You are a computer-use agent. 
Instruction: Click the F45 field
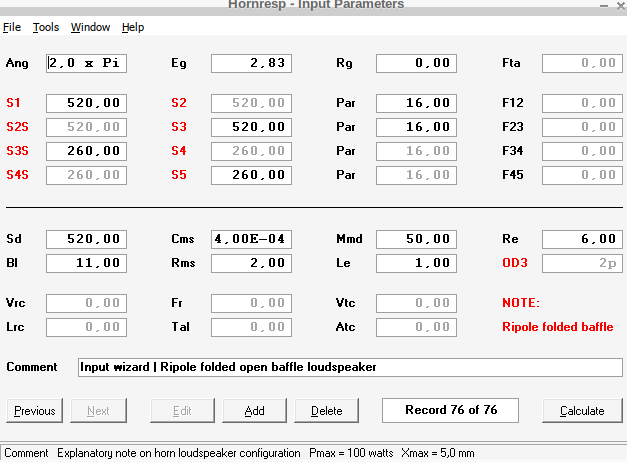click(x=582, y=175)
